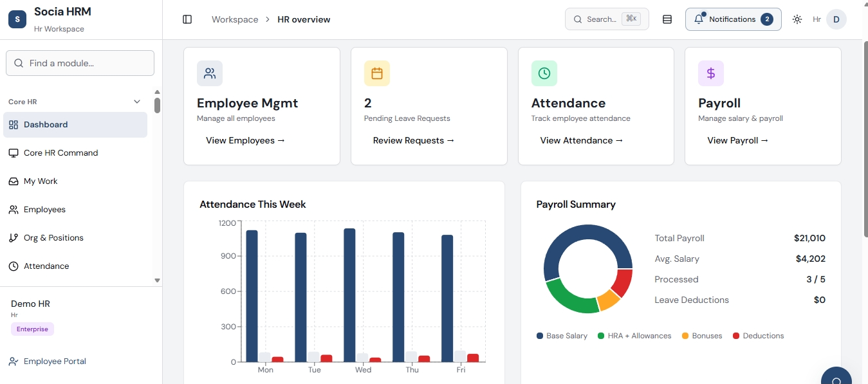Click the Dashboard grid icon

click(13, 125)
